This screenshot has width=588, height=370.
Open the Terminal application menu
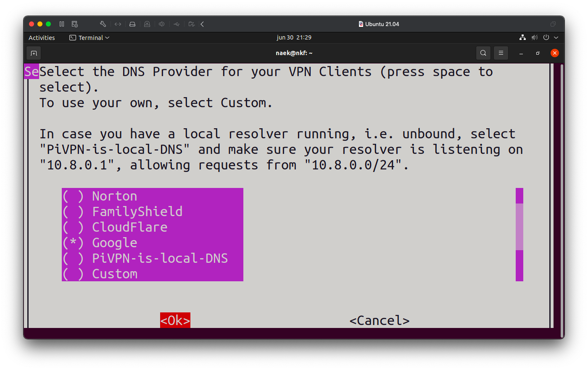tap(89, 37)
